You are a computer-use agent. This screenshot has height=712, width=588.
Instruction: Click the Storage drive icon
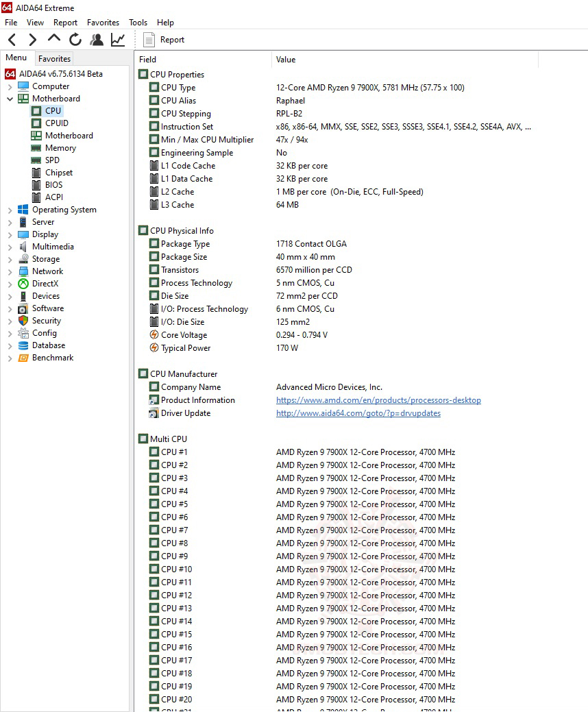[23, 259]
